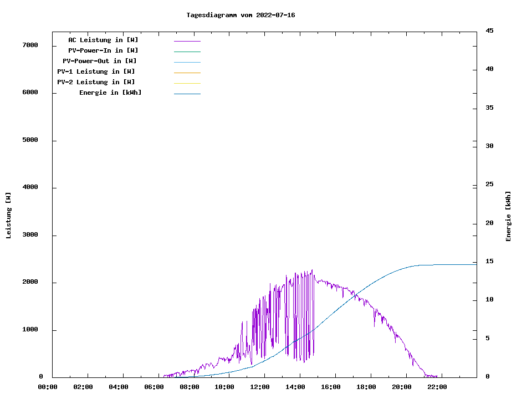Image resolution: width=532 pixels, height=399 pixels.
Task: Click the chart title 'Tagesdiagramm vom 2022-07-16'
Action: (x=241, y=15)
